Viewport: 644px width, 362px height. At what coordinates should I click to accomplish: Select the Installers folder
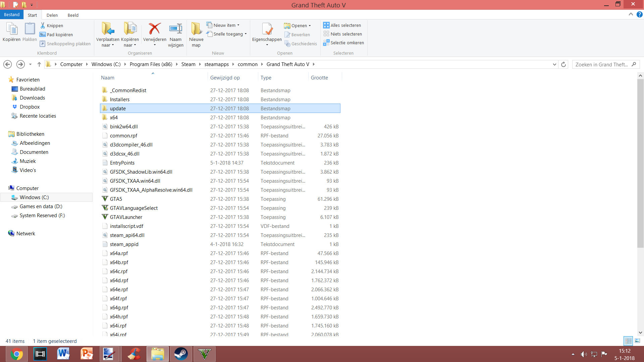[220, 100]
